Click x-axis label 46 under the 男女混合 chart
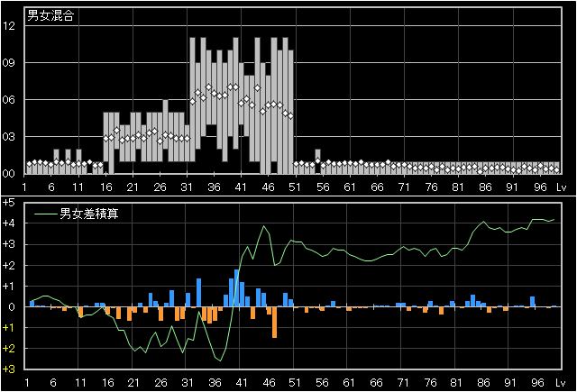 (269, 187)
